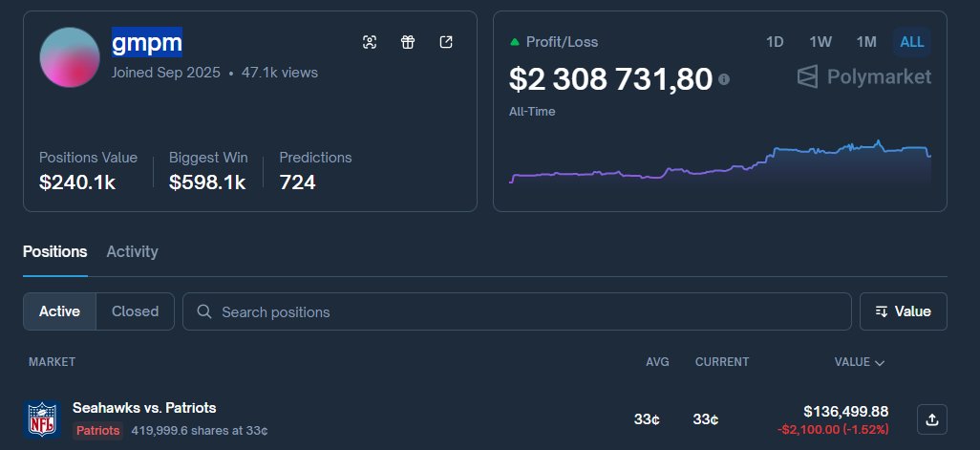Click the $136,499.88 position value

pyautogui.click(x=845, y=411)
